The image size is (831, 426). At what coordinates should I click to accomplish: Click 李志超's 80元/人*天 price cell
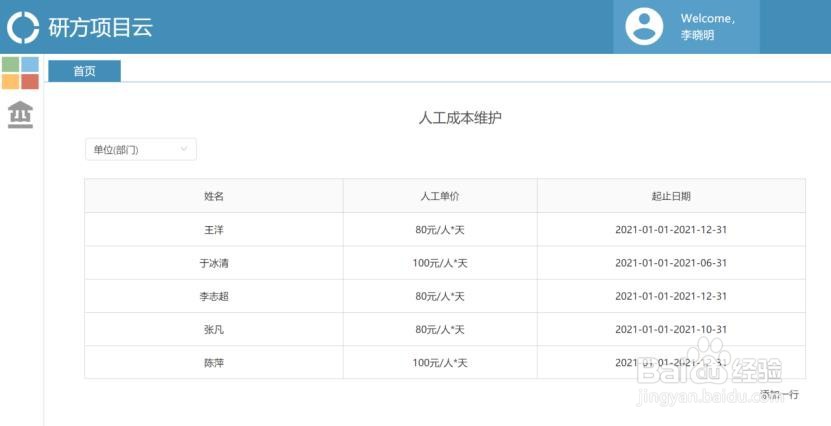440,296
